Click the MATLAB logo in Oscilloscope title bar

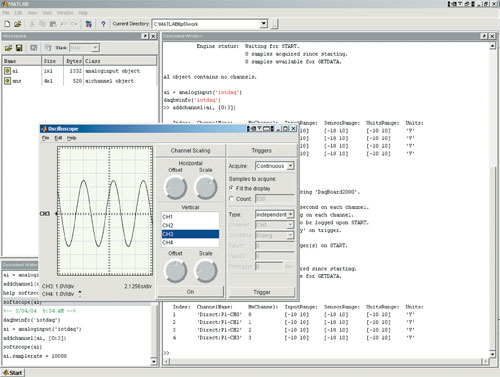pyautogui.click(x=44, y=129)
